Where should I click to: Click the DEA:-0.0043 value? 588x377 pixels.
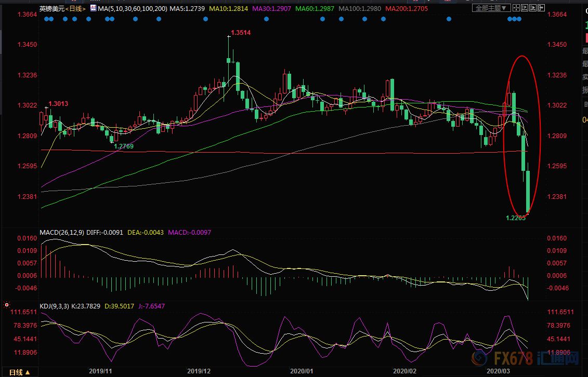click(146, 233)
